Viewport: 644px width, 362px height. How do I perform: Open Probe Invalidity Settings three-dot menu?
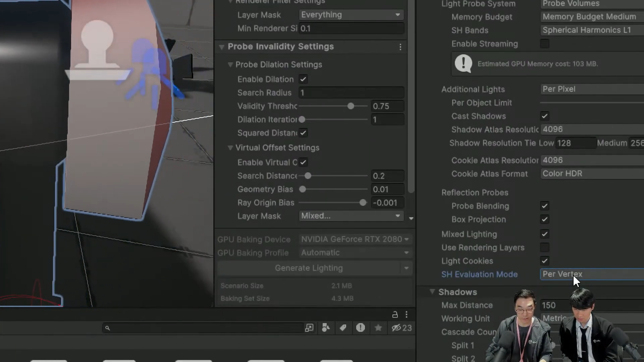400,47
